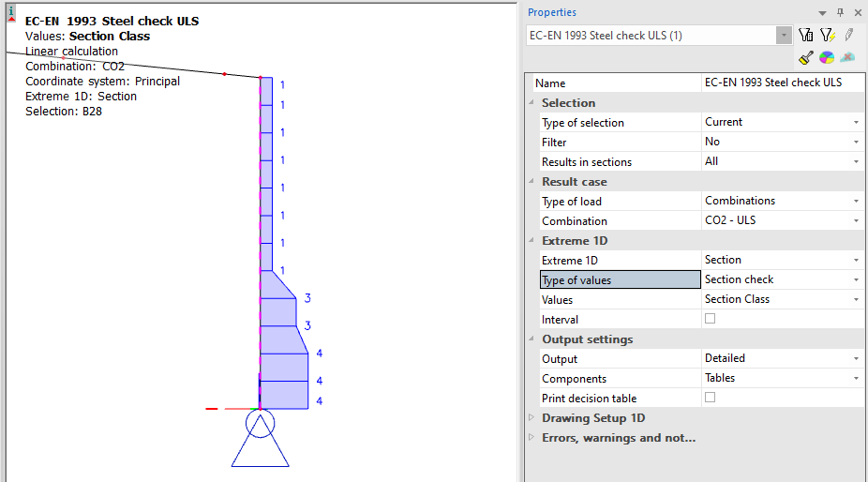Open the Type of selection dropdown showing Current
The image size is (868, 482).
pos(856,123)
